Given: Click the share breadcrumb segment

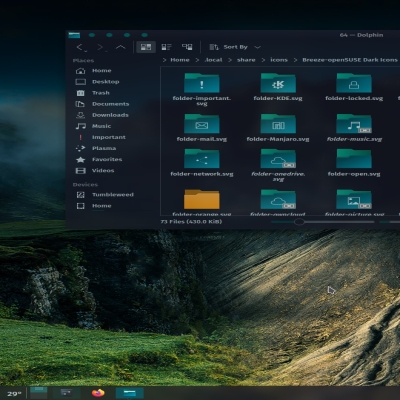Looking at the screenshot, I should (x=246, y=60).
